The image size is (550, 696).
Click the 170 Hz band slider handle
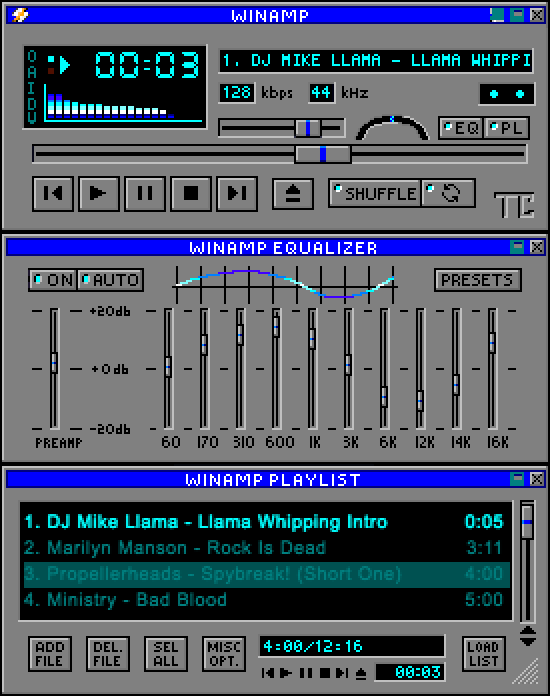[x=204, y=344]
